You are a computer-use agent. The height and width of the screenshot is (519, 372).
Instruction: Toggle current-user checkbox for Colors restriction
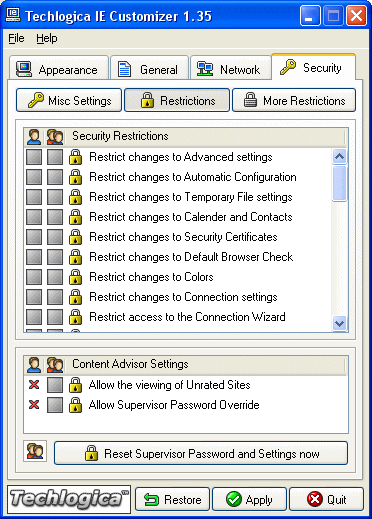point(34,277)
